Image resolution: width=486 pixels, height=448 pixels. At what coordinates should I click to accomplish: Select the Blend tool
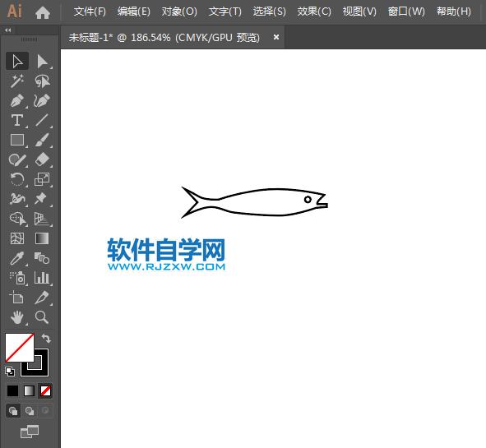coord(42,258)
